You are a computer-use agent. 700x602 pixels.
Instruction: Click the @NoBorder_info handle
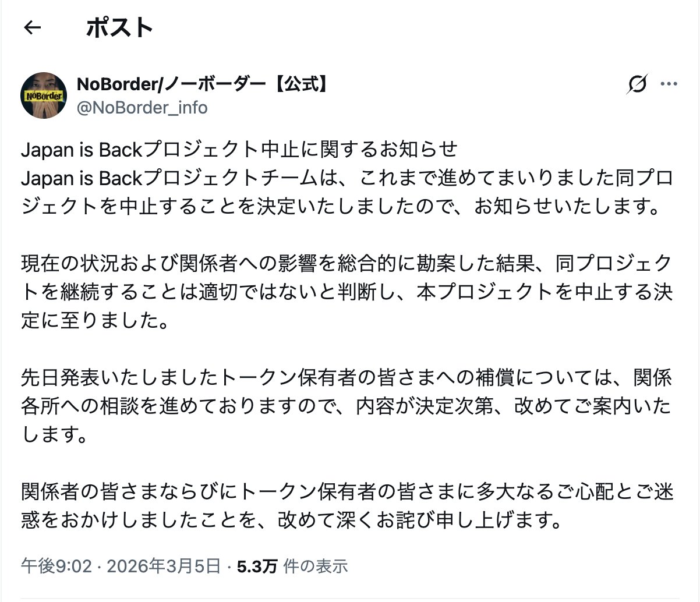pos(142,108)
